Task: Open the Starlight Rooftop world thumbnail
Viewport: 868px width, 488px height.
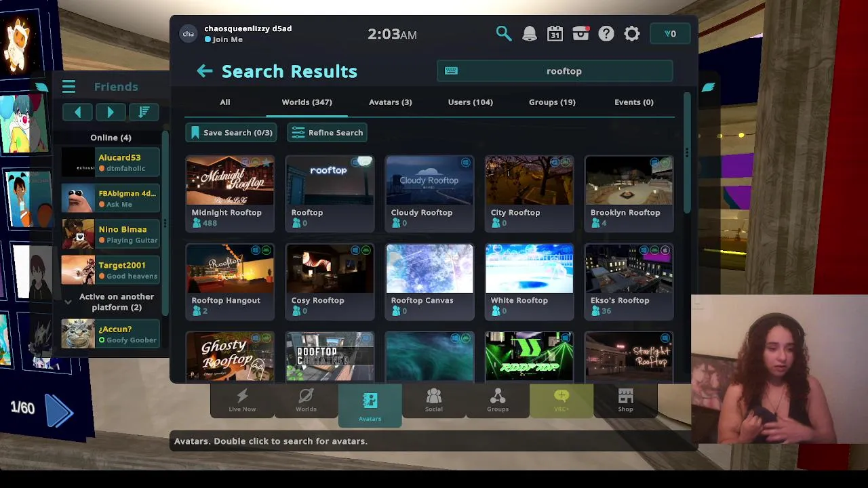Action: click(629, 357)
